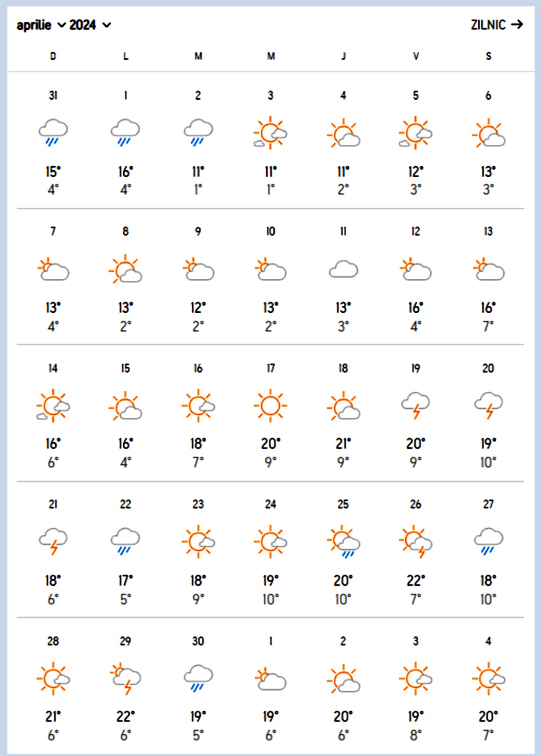Expand the 2024 year dropdown
Image resolution: width=542 pixels, height=756 pixels.
click(x=90, y=25)
